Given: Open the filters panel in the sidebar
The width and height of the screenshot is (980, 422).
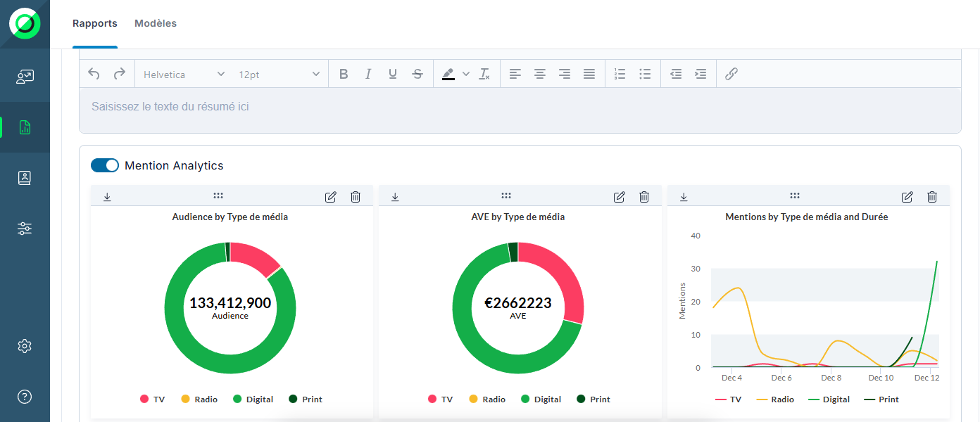Looking at the screenshot, I should click(25, 228).
